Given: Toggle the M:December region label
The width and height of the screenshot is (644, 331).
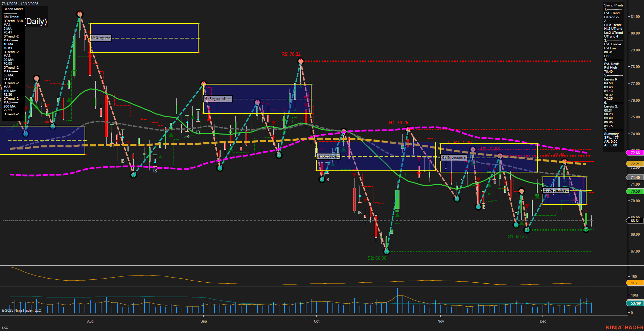Looking at the screenshot, I should tap(556, 191).
